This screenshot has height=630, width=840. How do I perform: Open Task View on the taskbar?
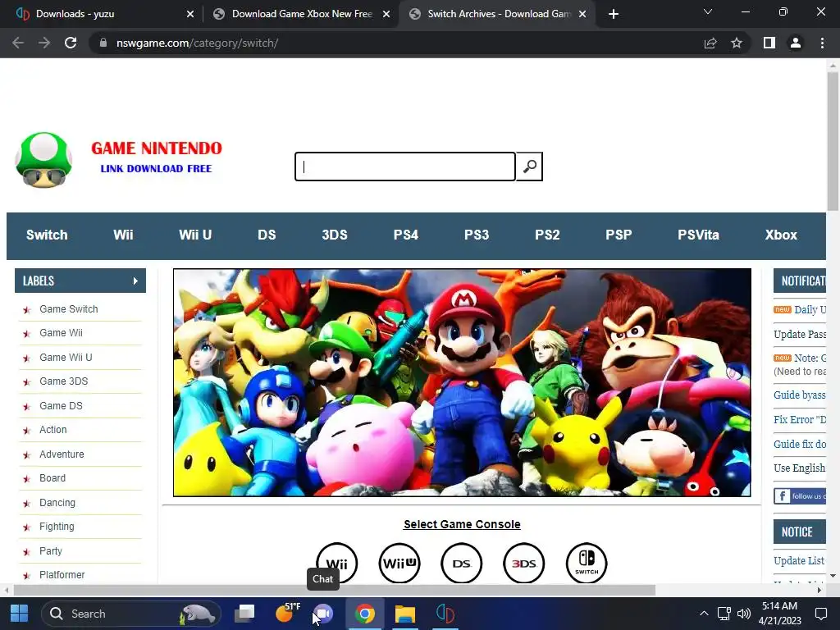pos(245,614)
